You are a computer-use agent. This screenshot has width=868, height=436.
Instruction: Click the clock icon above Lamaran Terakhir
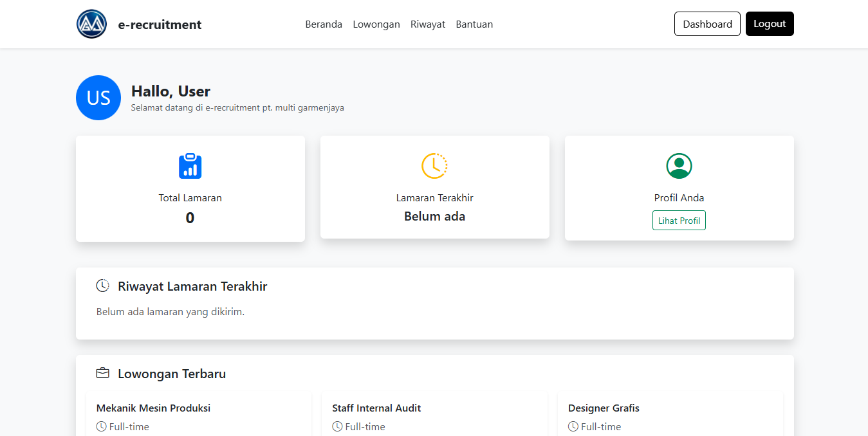click(434, 165)
